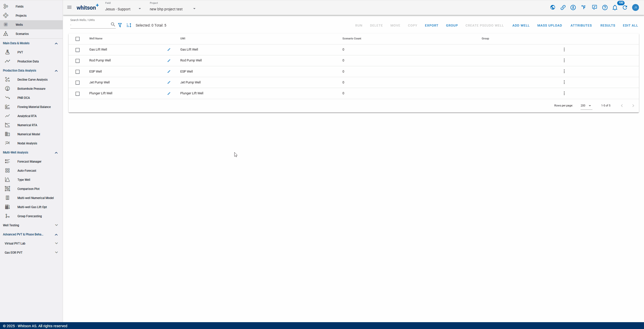This screenshot has width=644, height=329.
Task: Click the filter funnel icon
Action: [120, 25]
